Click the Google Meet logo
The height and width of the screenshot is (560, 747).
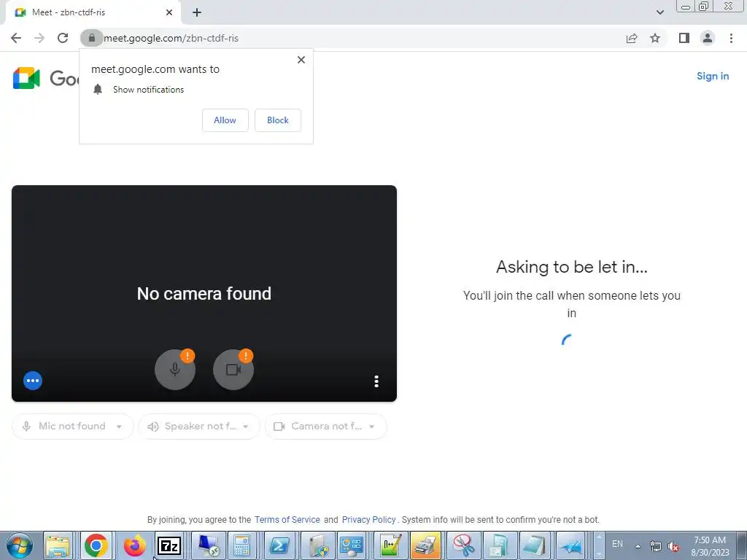27,78
